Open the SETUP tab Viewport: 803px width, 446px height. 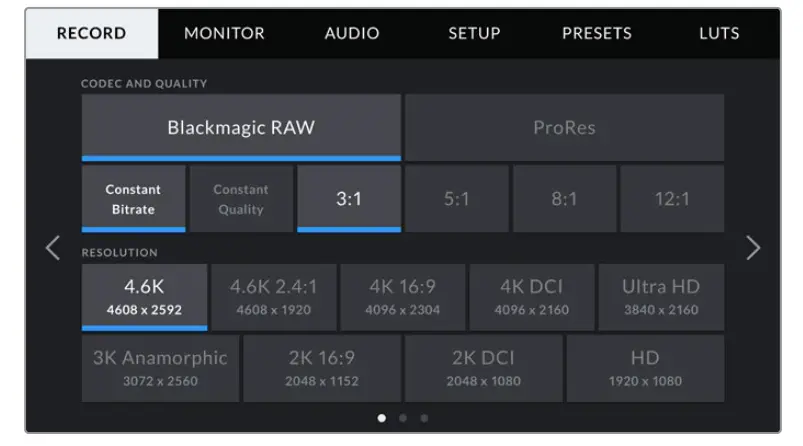474,33
